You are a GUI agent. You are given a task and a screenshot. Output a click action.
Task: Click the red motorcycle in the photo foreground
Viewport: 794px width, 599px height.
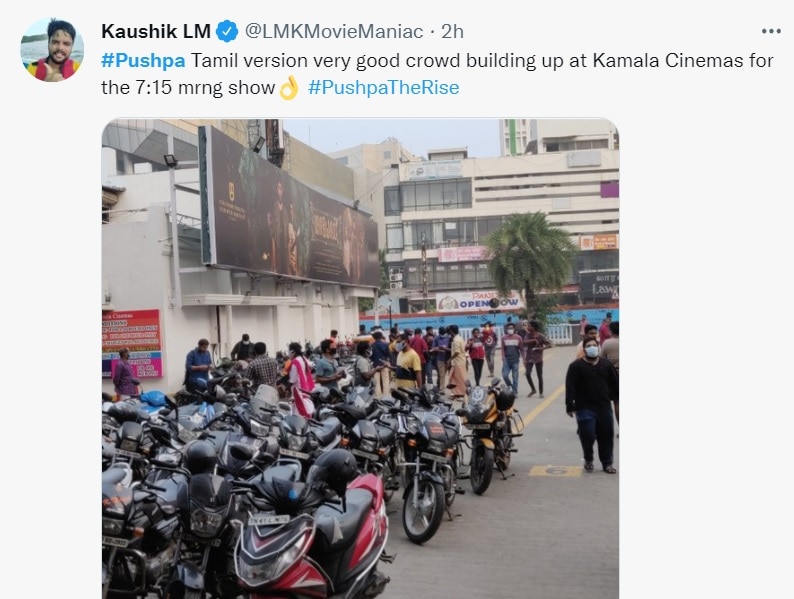click(314, 537)
